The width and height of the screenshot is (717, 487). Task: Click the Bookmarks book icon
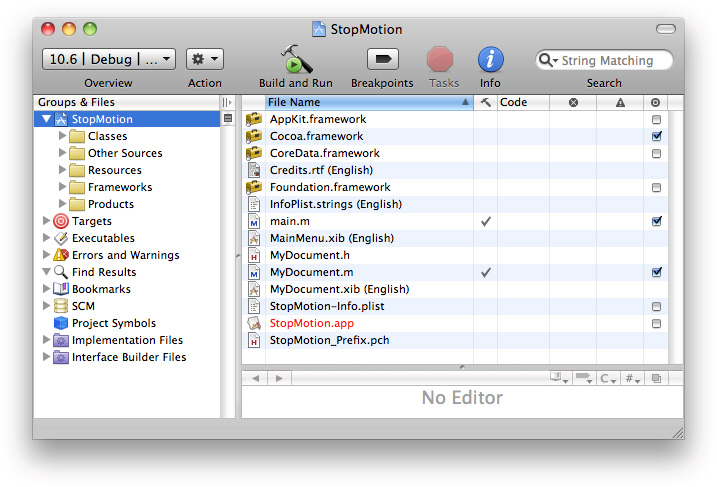pos(61,289)
